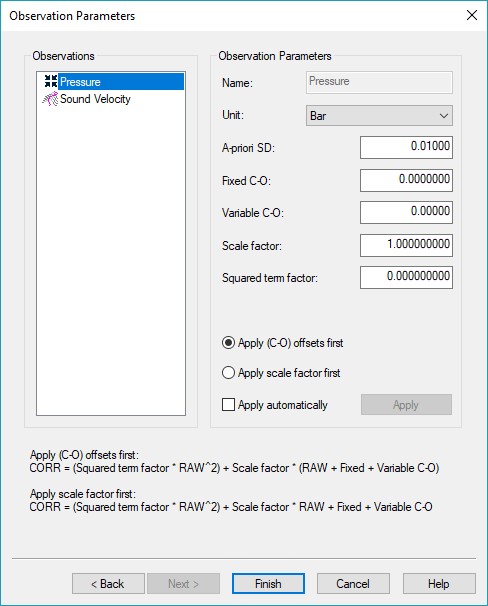Open Help for this dialog

tap(439, 584)
